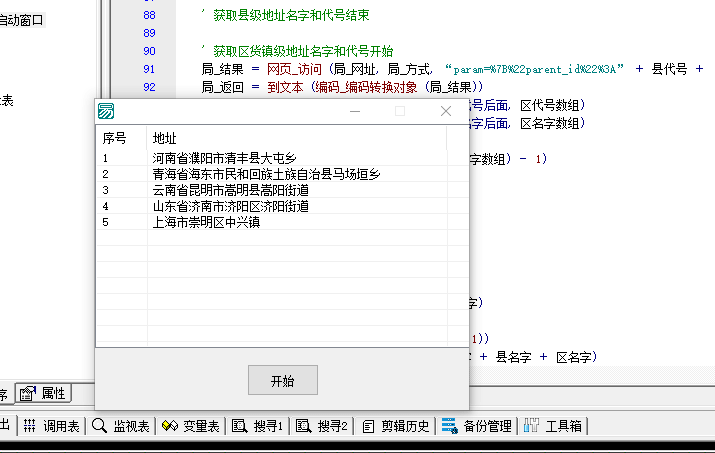Show the 剪辑历史 tab
715x453 pixels.
(395, 426)
